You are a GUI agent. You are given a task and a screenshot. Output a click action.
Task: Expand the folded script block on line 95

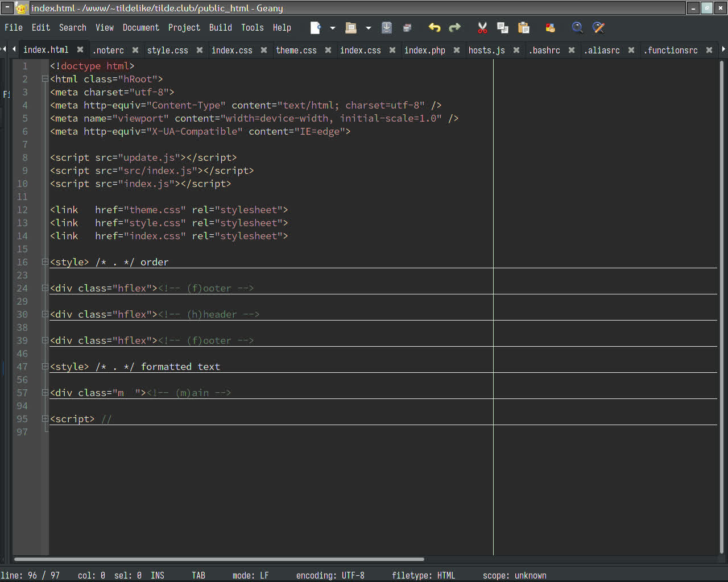45,419
